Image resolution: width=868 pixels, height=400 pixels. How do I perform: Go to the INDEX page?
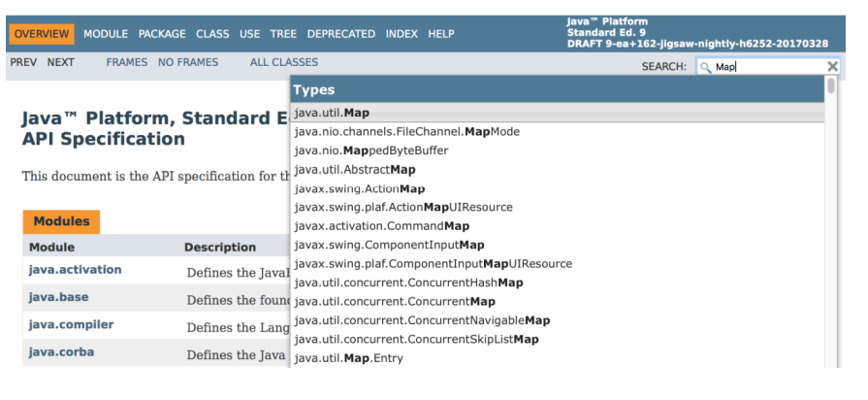point(402,34)
